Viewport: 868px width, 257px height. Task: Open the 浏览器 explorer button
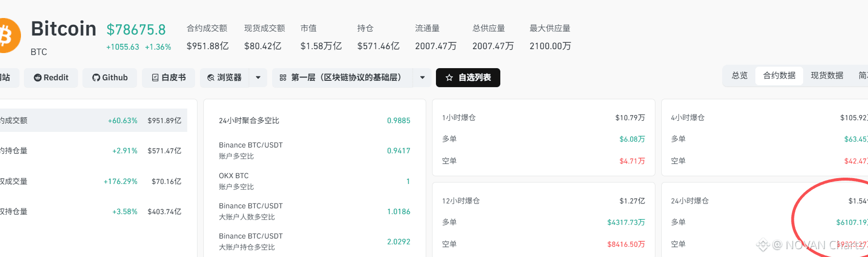coord(224,77)
